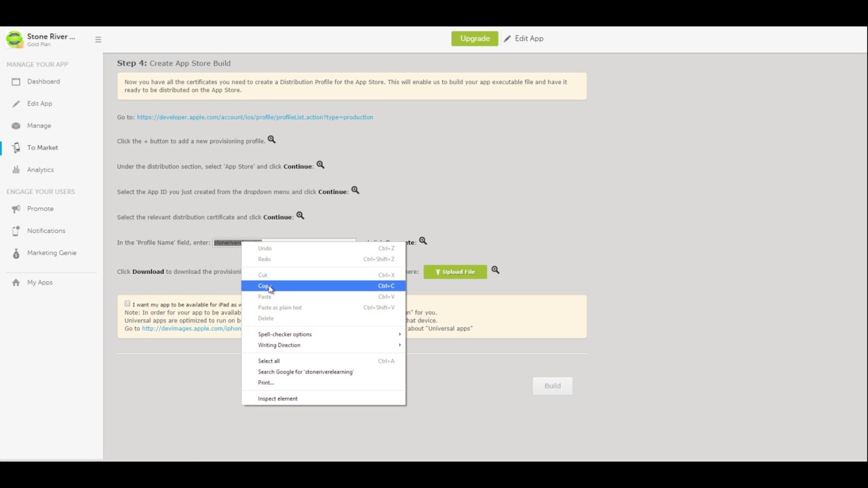This screenshot has width=868, height=488.
Task: View magnifier next to Upload File button
Action: click(x=495, y=270)
